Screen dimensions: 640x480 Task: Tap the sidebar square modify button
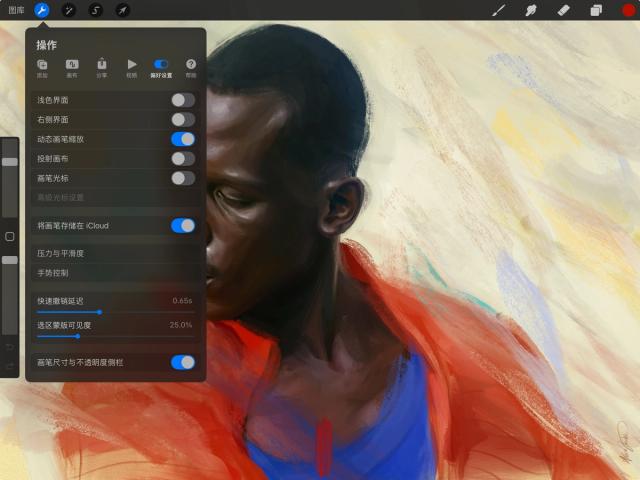tap(10, 236)
